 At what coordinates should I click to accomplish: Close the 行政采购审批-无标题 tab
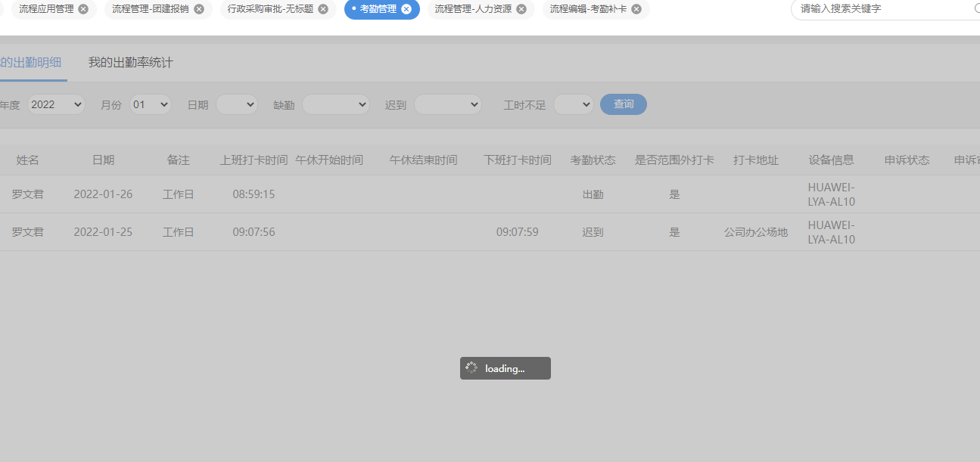tap(323, 9)
